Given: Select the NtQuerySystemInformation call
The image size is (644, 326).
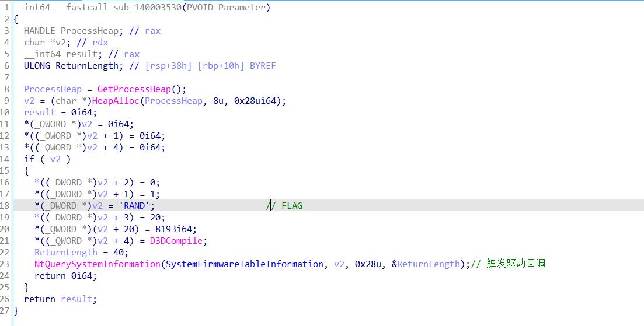Looking at the screenshot, I should click(x=97, y=264).
